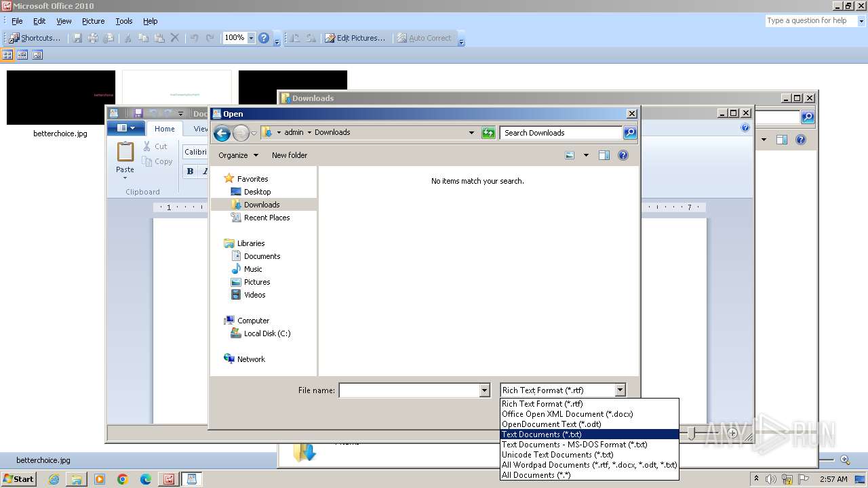Select OpenDocument Text (*.odt) option
The width and height of the screenshot is (868, 488).
pos(589,424)
